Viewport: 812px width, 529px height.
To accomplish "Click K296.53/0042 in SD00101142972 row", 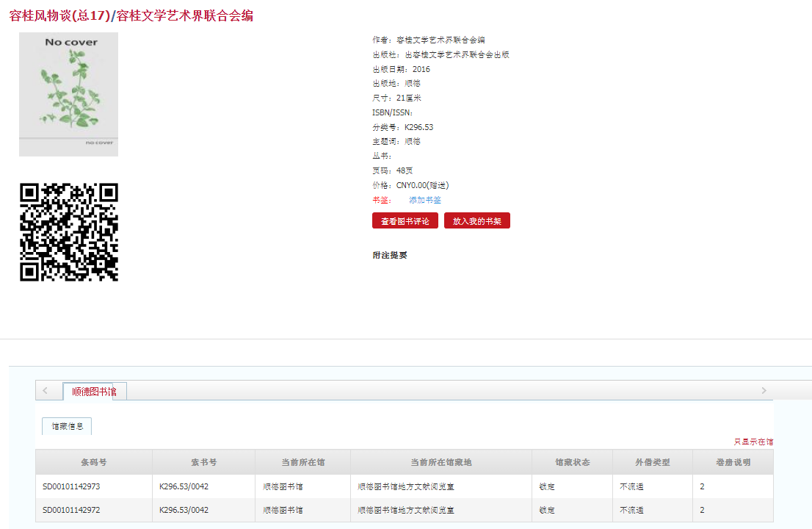I will click(184, 510).
